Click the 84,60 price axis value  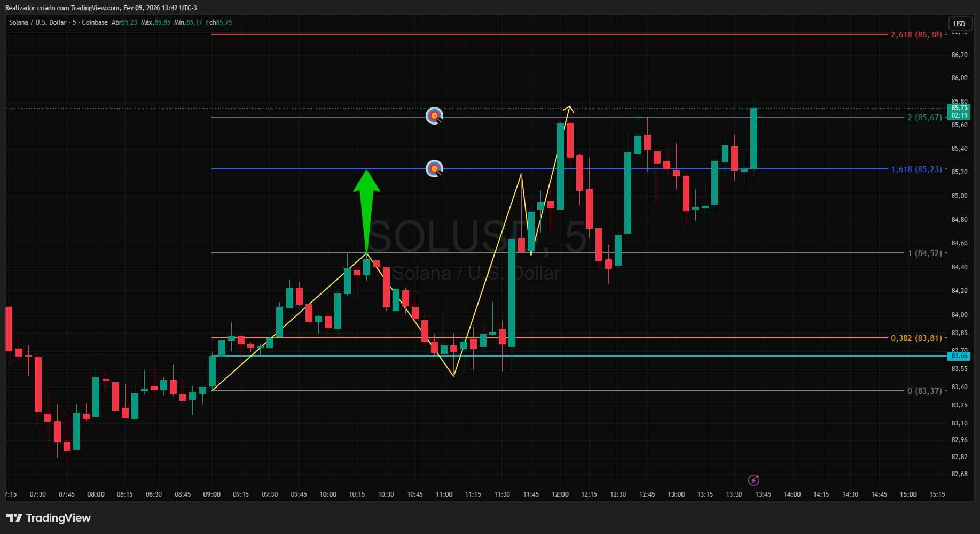(x=960, y=243)
